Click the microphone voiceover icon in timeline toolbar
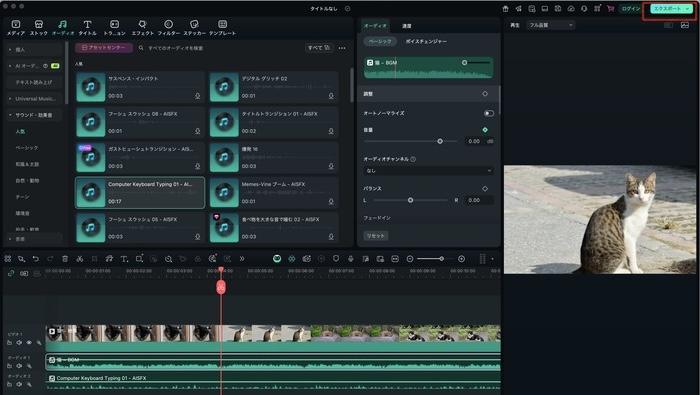Viewport: 700px width, 395px height. point(350,259)
